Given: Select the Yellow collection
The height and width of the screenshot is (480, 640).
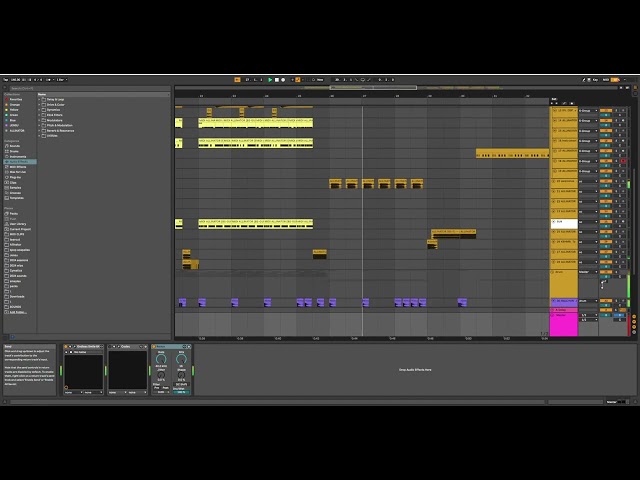Looking at the screenshot, I should click(14, 110).
